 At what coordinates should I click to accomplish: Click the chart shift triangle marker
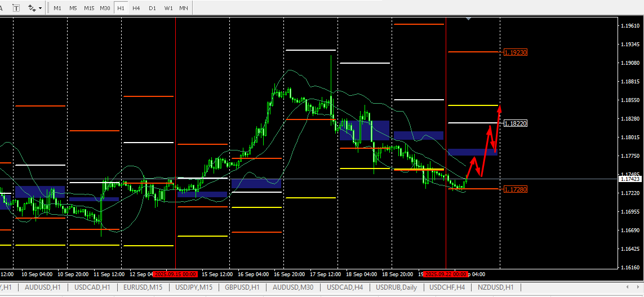point(469,19)
